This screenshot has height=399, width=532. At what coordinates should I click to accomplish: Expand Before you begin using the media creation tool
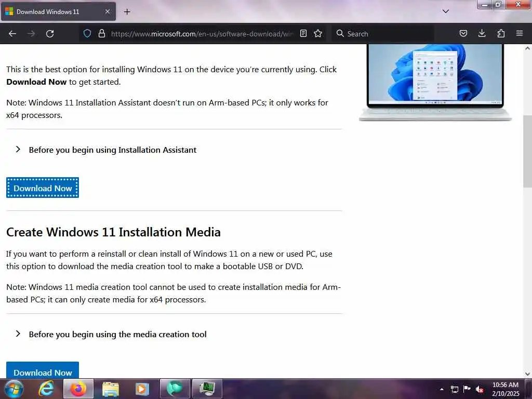pos(111,334)
